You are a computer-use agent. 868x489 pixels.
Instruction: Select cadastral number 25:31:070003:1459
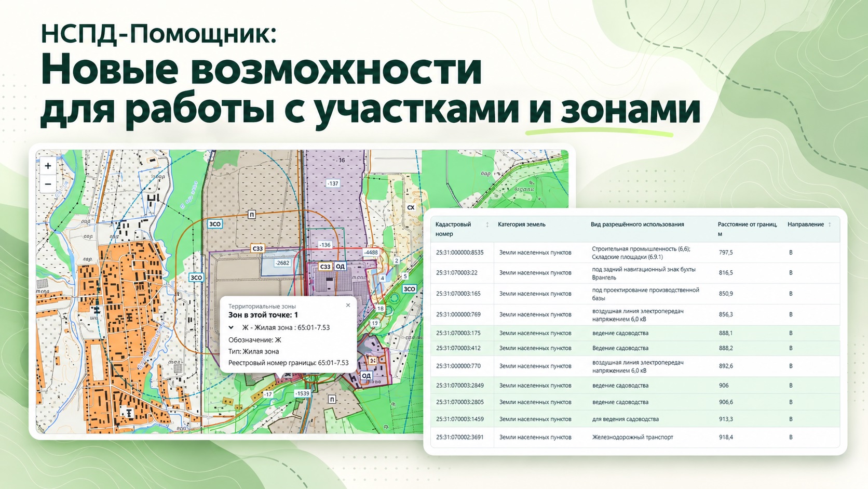(459, 419)
